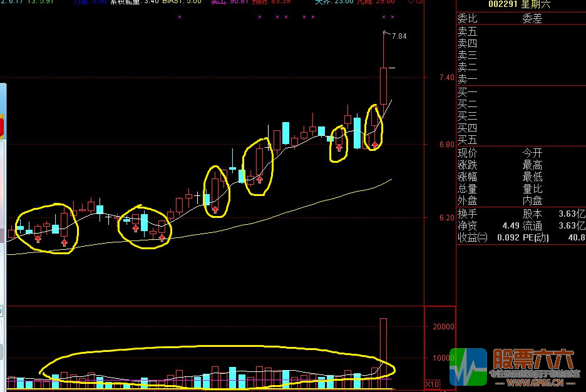Click the 委比 label
Image resolution: width=586 pixels, height=392 pixels.
(x=467, y=19)
